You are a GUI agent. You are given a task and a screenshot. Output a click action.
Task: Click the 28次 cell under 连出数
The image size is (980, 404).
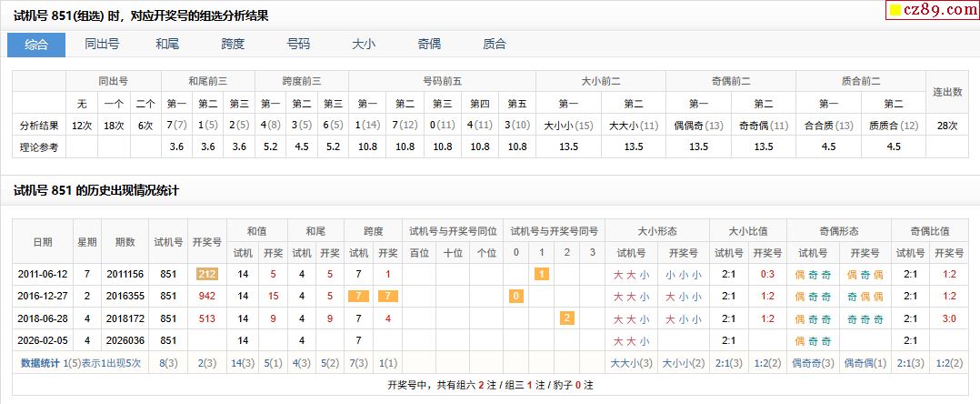[x=947, y=125]
